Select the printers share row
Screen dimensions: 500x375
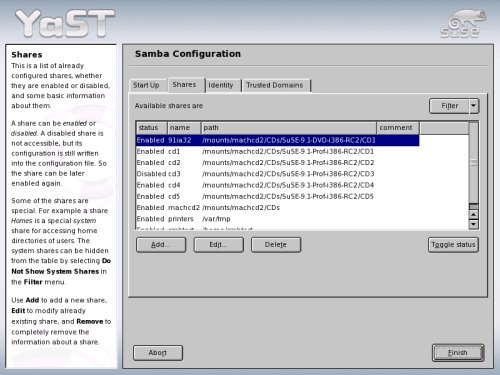coord(278,219)
